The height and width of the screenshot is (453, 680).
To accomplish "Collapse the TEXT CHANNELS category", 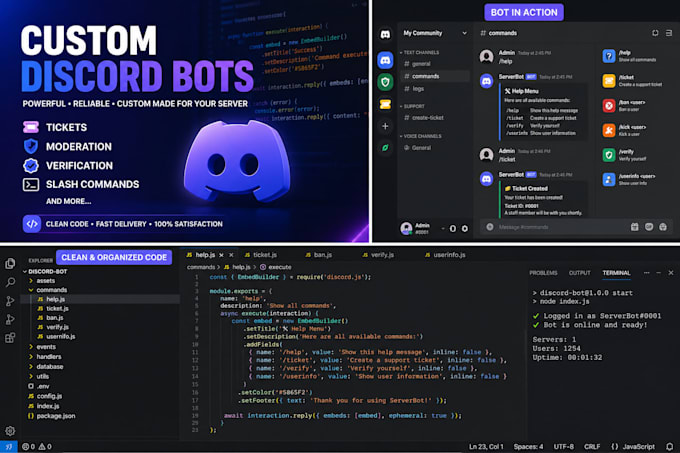I will 419,52.
